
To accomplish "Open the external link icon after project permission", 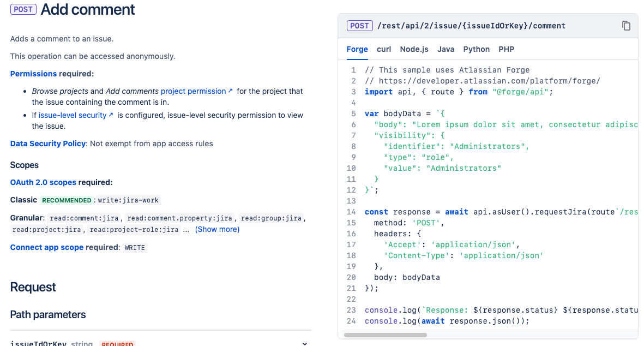I will [x=231, y=91].
